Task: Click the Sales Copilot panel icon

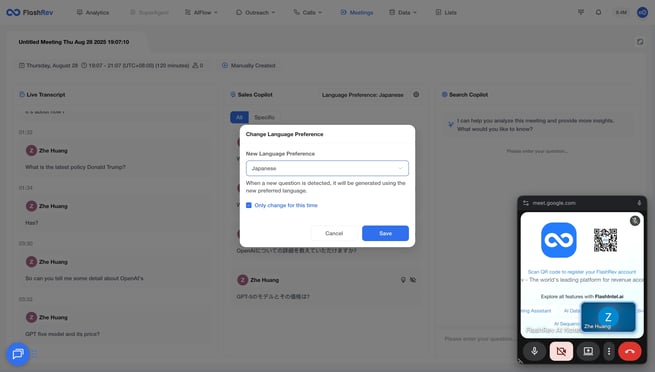Action: pos(233,95)
